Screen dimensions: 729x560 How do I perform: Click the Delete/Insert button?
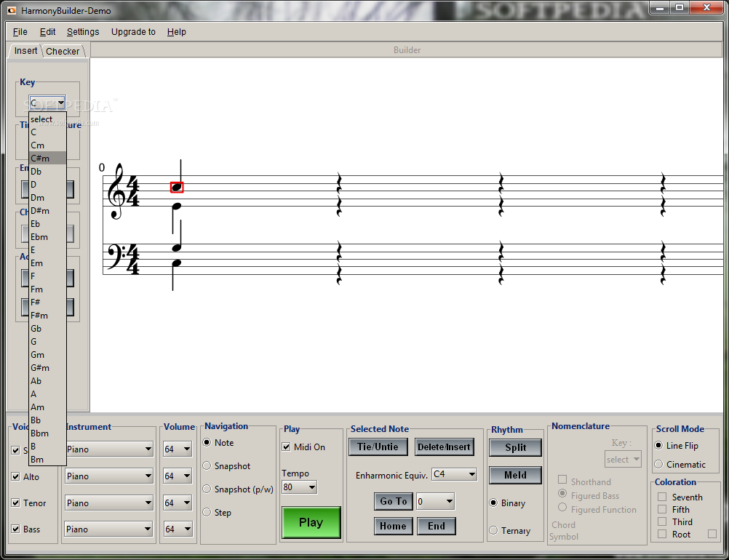444,447
